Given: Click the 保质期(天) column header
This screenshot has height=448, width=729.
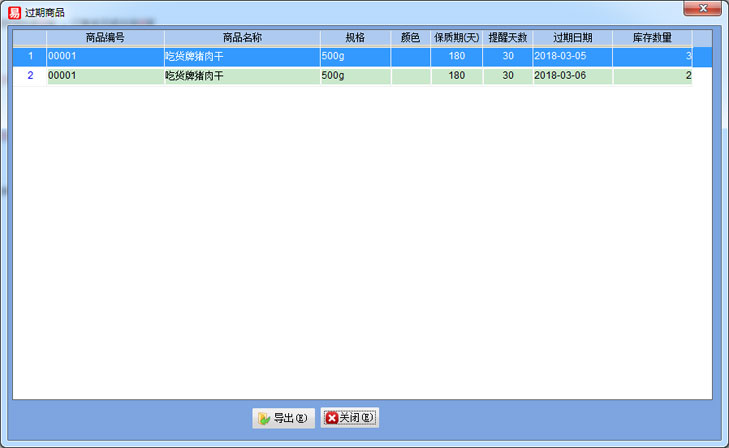Looking at the screenshot, I should (x=456, y=37).
